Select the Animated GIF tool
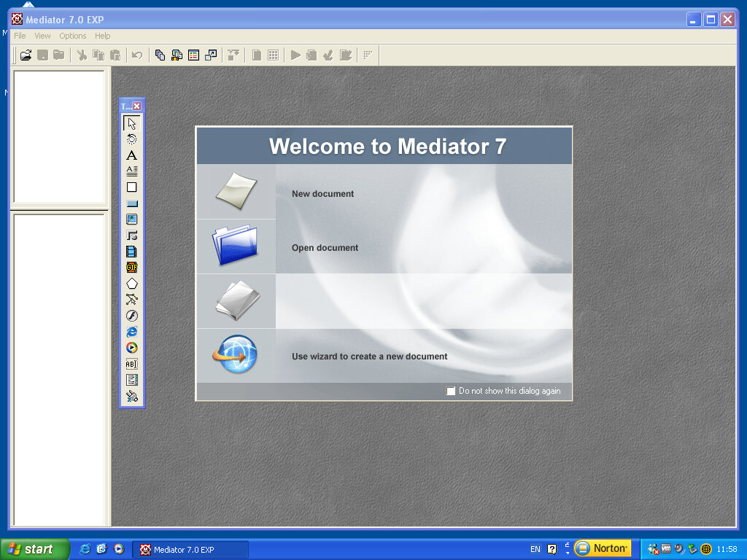Image resolution: width=747 pixels, height=560 pixels. coord(131,268)
